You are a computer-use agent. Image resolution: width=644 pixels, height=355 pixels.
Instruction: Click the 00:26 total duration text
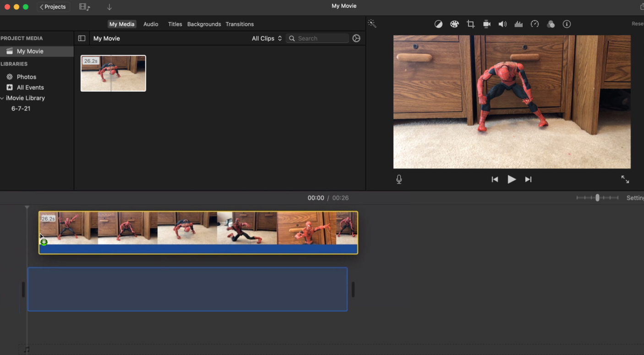click(340, 198)
